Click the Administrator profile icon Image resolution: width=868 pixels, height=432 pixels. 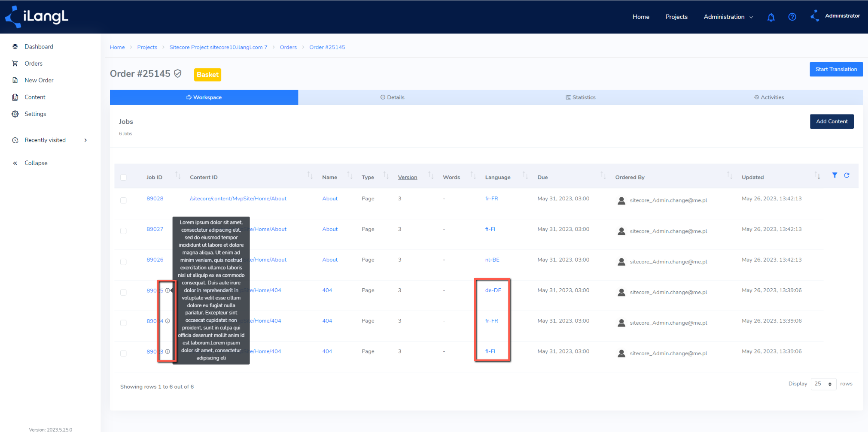click(815, 16)
